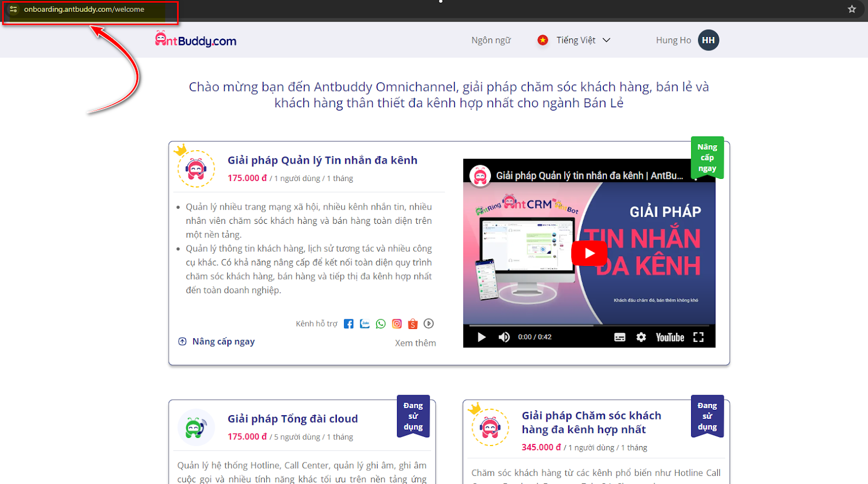The height and width of the screenshot is (484, 868).
Task: Click the Shopee support channel icon
Action: (x=413, y=324)
